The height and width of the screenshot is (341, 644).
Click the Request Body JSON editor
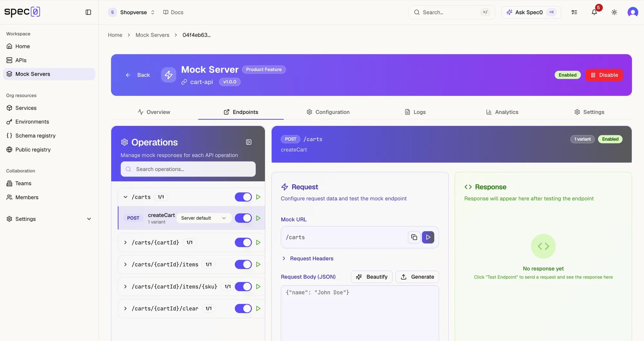(x=360, y=313)
